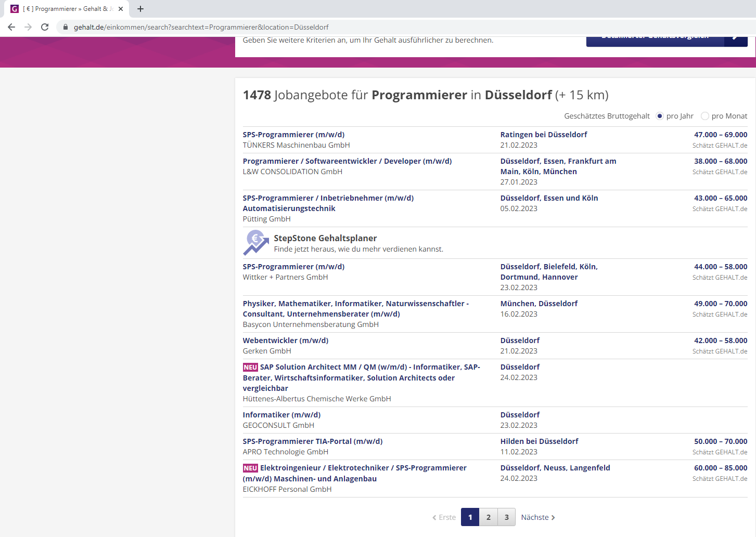Reload the current page
This screenshot has width=756, height=537.
(45, 27)
